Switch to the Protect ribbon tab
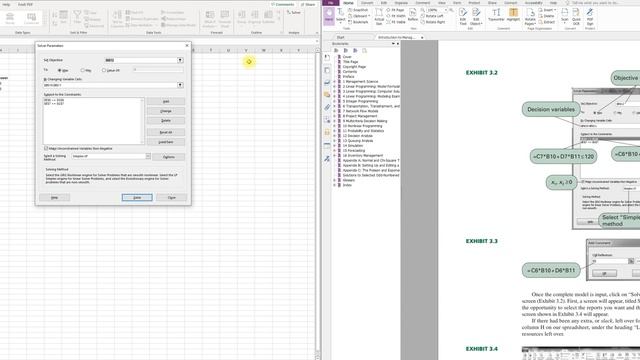 (x=474, y=3)
